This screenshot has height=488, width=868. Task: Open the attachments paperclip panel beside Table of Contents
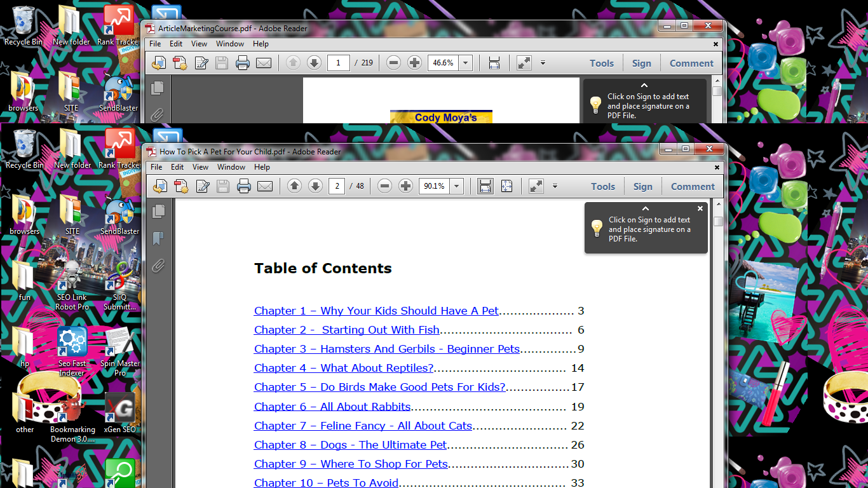pyautogui.click(x=158, y=266)
